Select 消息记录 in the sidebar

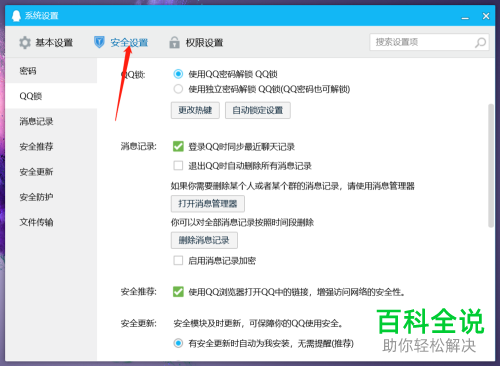51,121
